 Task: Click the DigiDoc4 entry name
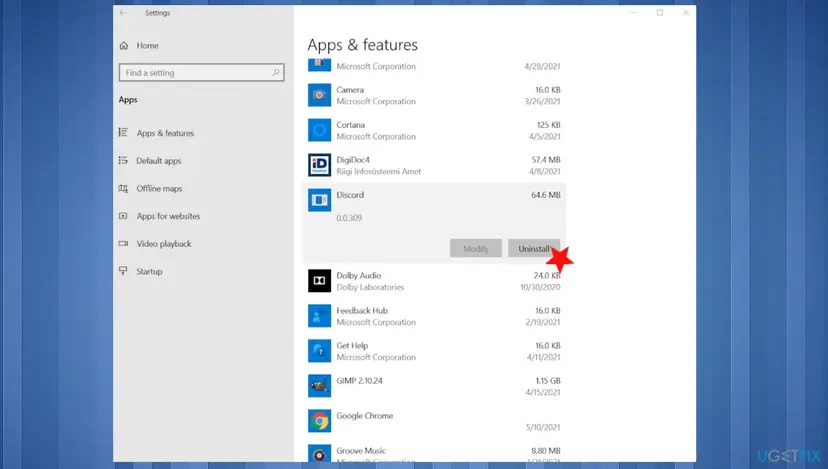point(353,160)
